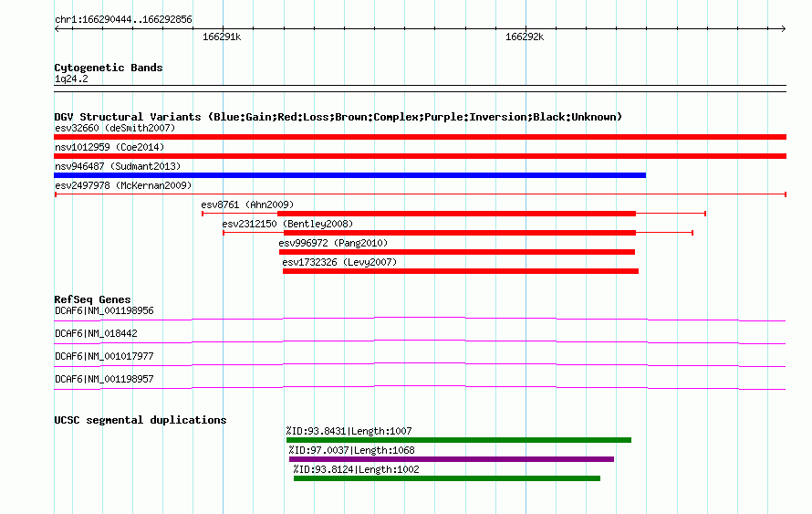Click the thin red line of esv2497978
The image size is (812, 514).
(x=421, y=194)
